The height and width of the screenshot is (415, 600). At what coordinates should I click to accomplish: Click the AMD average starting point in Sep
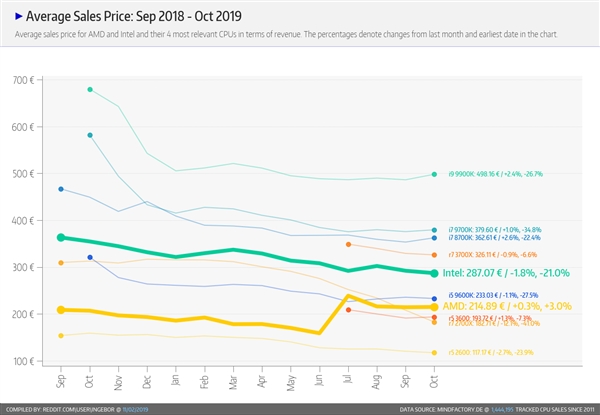click(61, 310)
